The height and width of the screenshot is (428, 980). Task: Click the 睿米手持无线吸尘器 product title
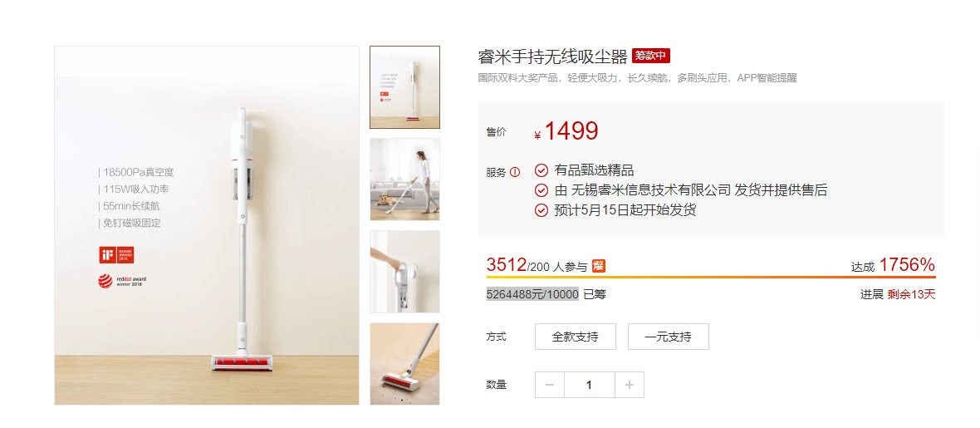point(552,57)
